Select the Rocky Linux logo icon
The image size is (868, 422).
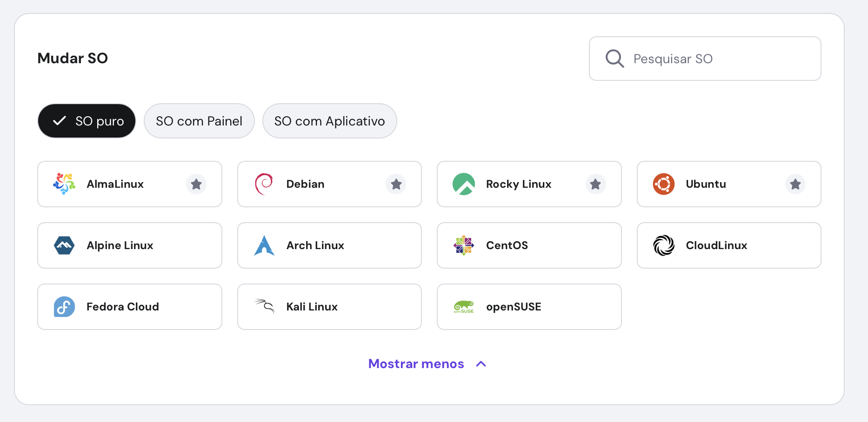(464, 184)
